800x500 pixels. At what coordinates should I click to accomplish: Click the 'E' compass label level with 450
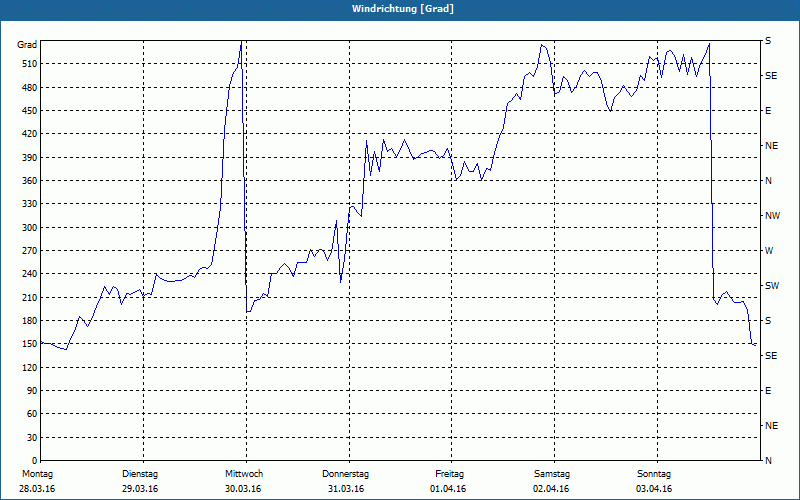click(x=768, y=111)
